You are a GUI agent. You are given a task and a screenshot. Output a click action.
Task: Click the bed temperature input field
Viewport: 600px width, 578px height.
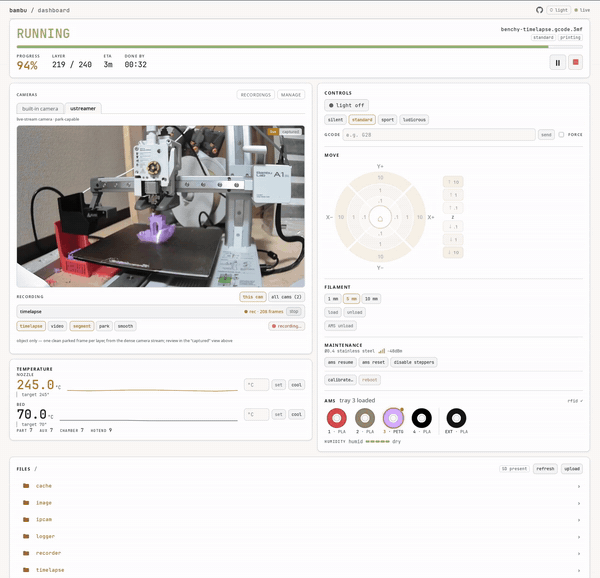256,414
